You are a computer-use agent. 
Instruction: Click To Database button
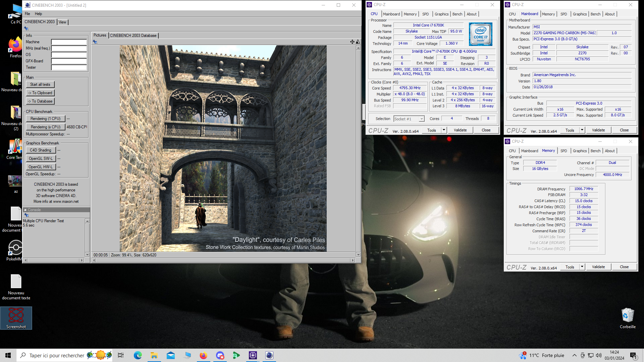tap(40, 101)
